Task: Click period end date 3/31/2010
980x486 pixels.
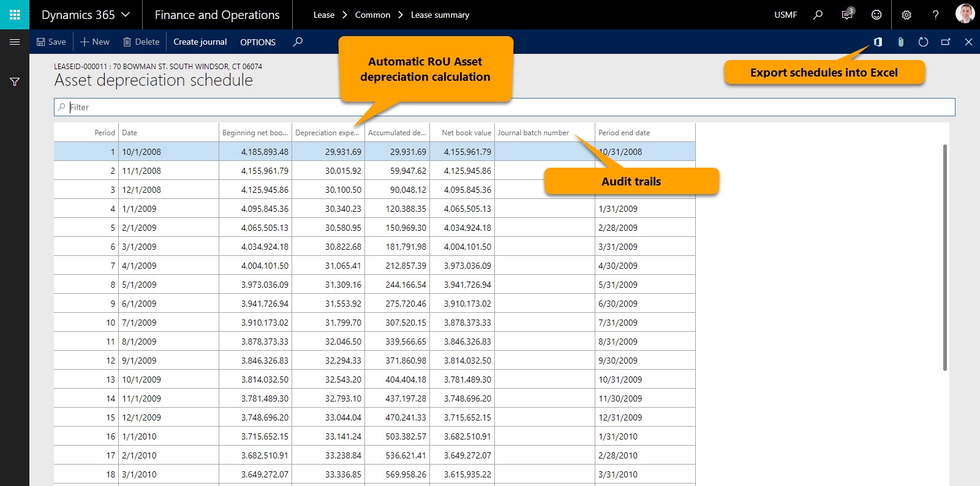Action: 645,474
